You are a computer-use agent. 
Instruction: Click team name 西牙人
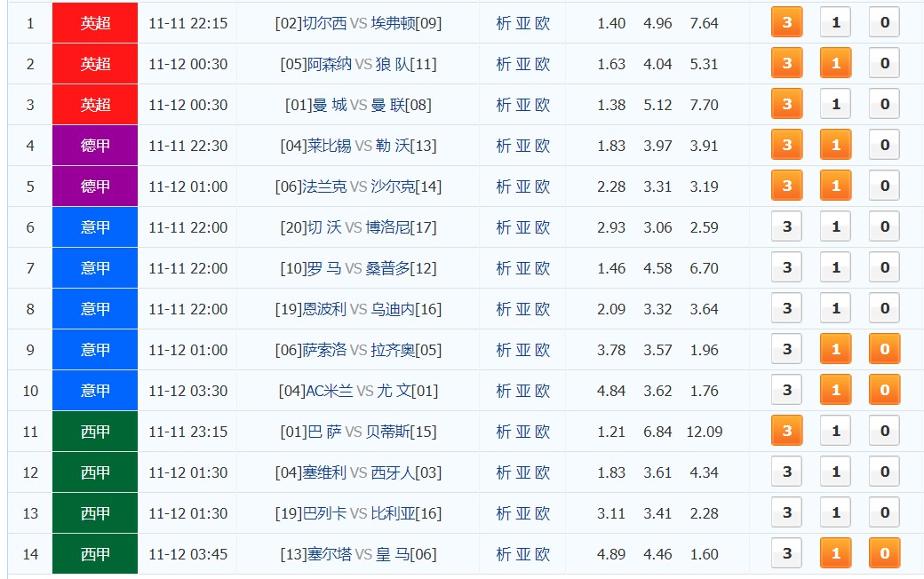point(393,472)
